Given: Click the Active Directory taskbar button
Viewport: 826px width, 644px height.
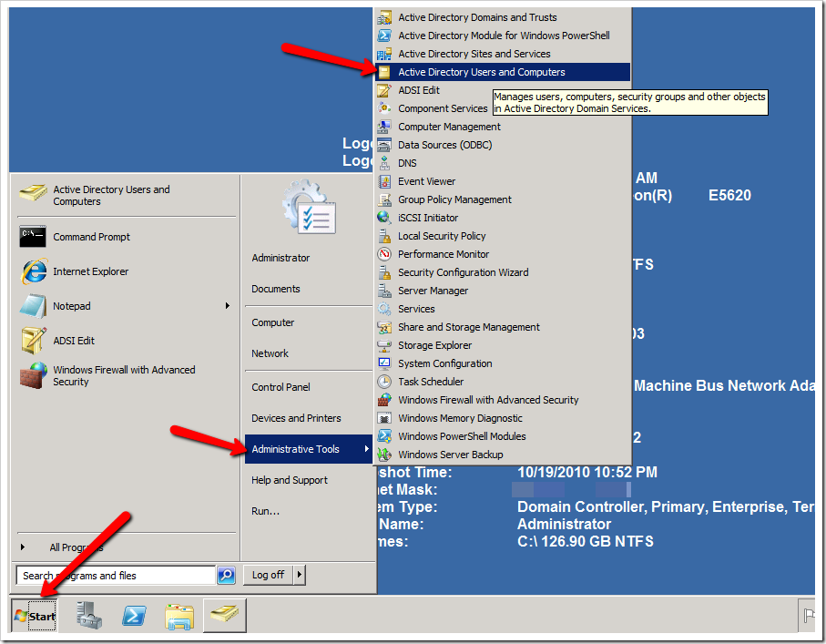Looking at the screenshot, I should [224, 615].
